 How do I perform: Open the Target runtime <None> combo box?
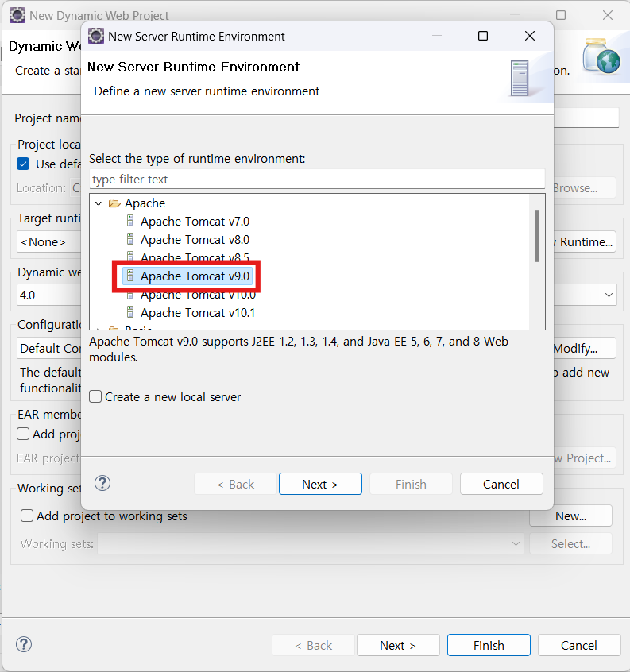point(48,241)
